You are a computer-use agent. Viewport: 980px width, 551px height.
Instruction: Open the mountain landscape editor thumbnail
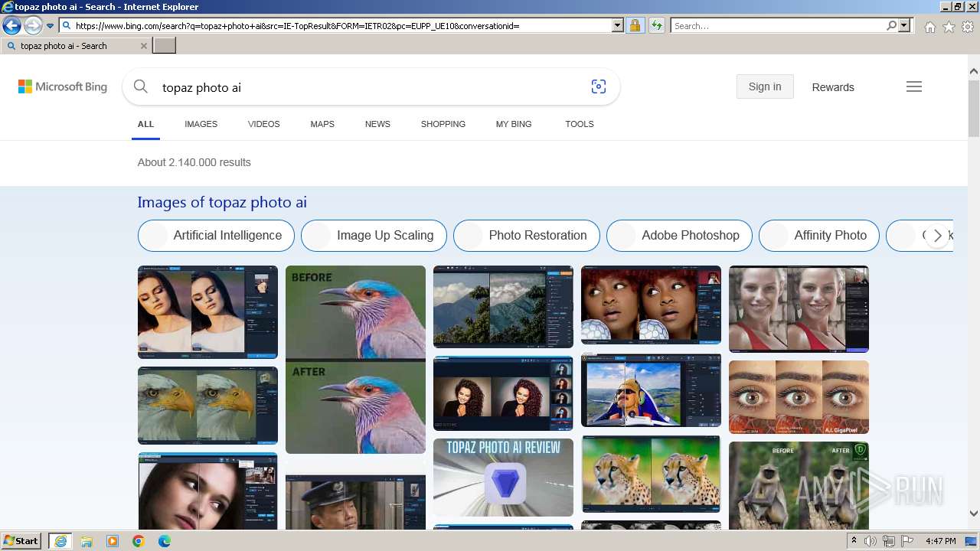[x=503, y=307]
